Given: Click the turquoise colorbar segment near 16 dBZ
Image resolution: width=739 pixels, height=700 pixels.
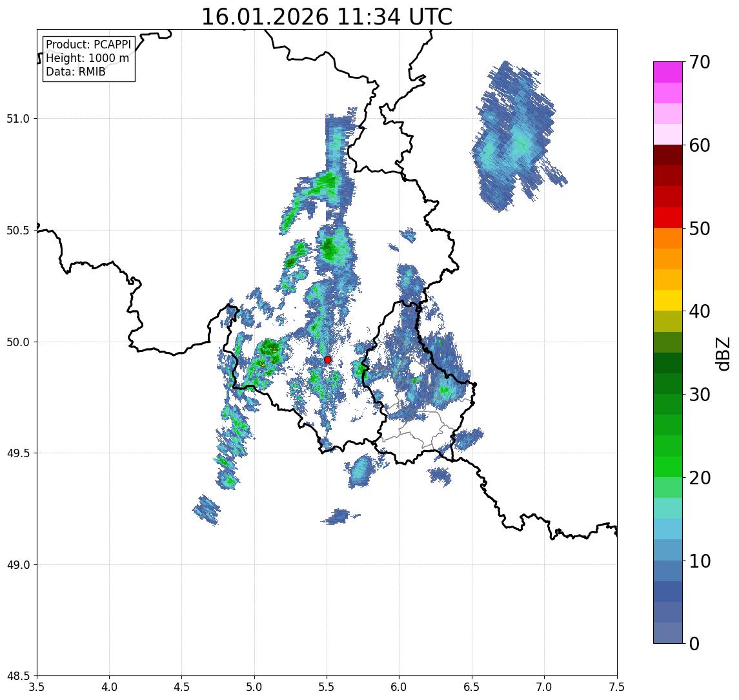Looking at the screenshot, I should pos(668,508).
